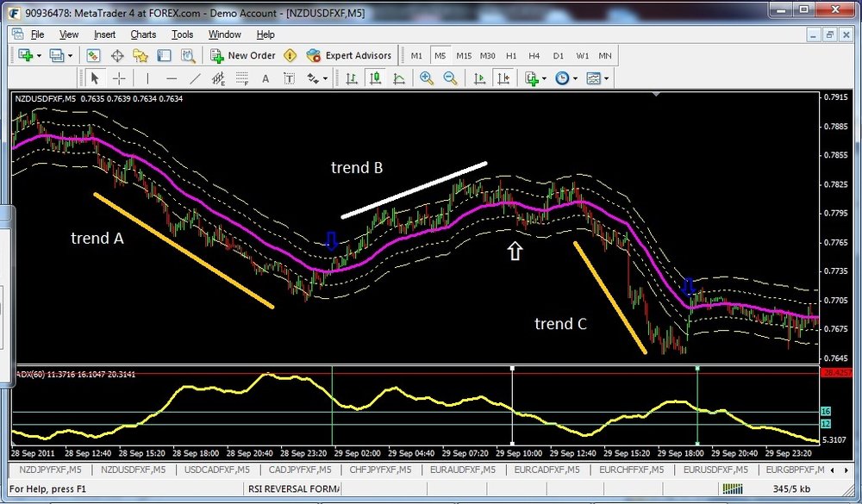Open the Profiles icon

pos(56,55)
